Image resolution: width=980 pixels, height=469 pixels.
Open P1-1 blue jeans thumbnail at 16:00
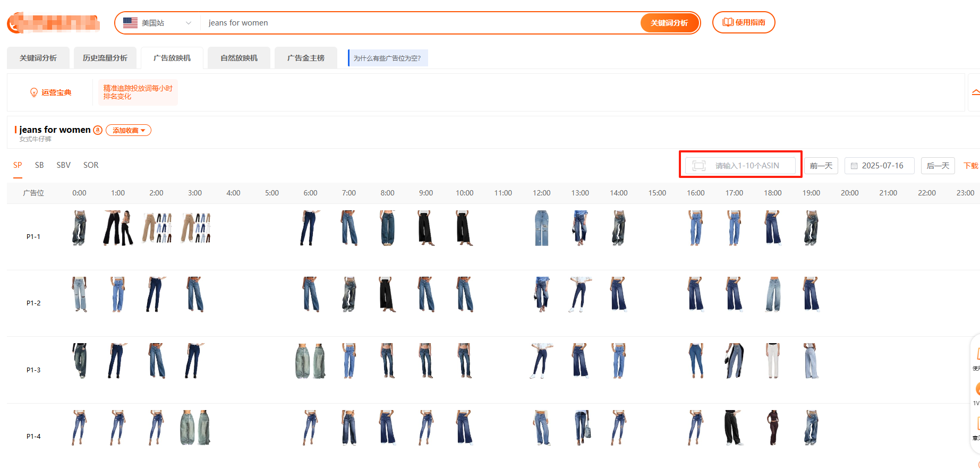696,228
